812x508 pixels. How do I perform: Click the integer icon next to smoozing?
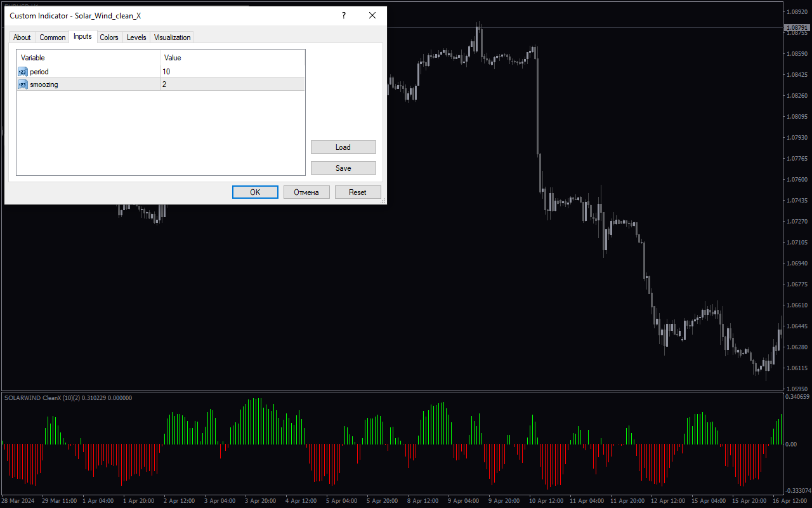[23, 84]
